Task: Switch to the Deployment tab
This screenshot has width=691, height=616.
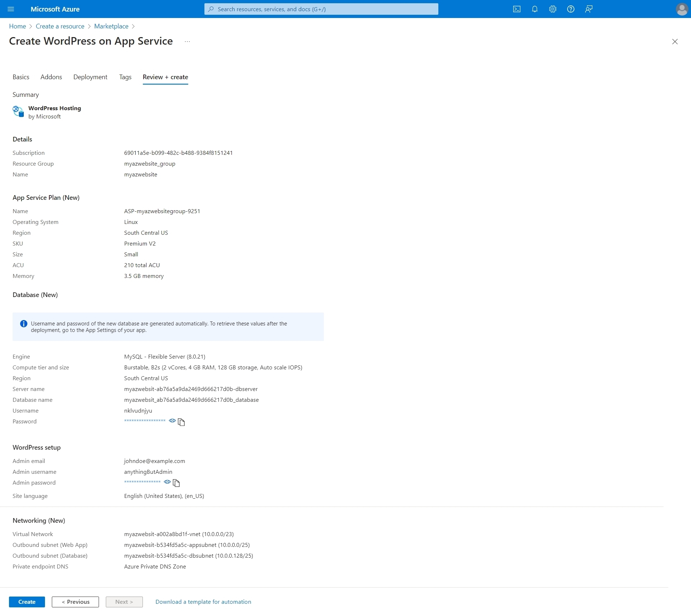Action: click(x=90, y=77)
